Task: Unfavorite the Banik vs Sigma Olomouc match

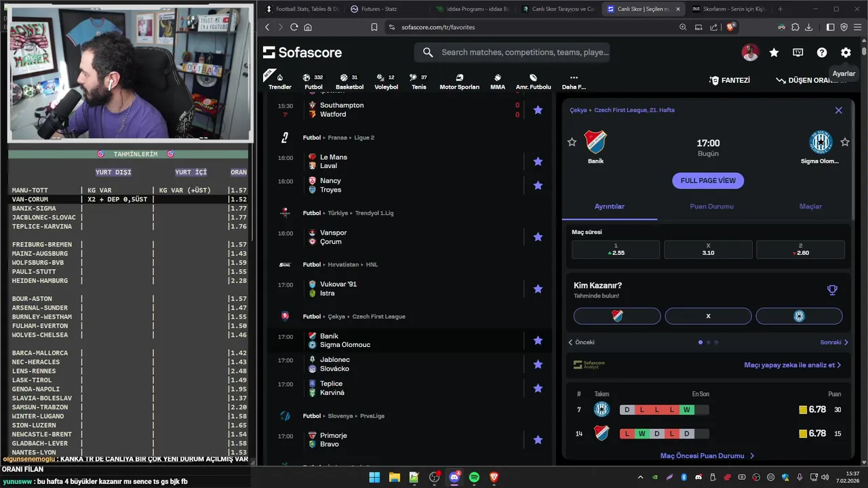Action: 538,340
